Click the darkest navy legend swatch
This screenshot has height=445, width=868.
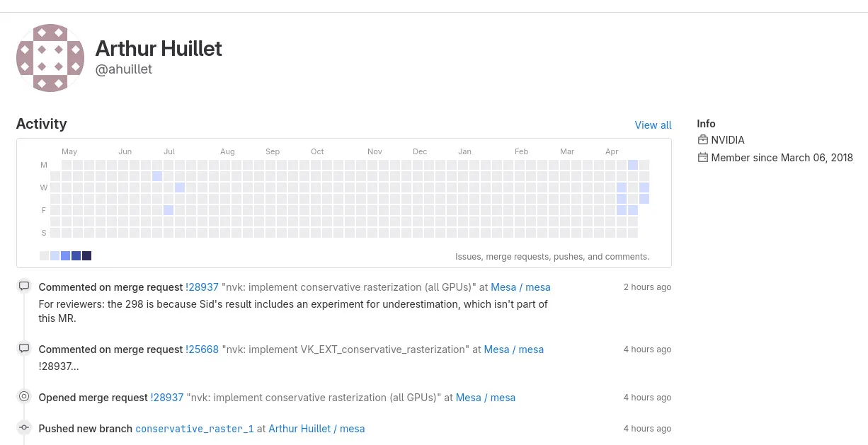[x=86, y=256]
